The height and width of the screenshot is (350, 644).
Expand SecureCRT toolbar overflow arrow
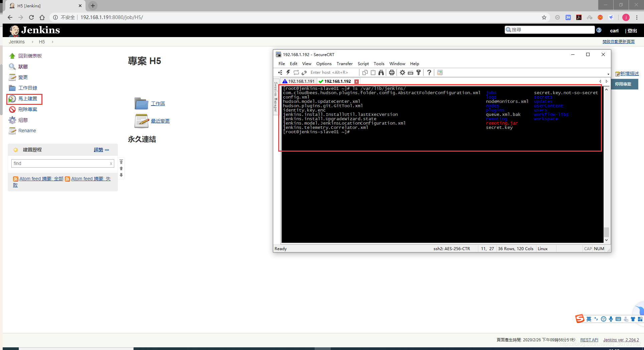608,74
